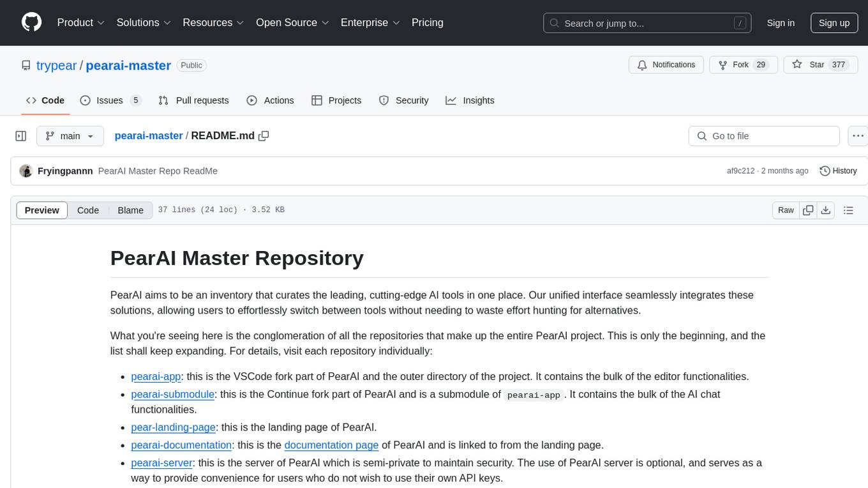The image size is (868, 488).
Task: Expand the Product menu
Action: (81, 22)
